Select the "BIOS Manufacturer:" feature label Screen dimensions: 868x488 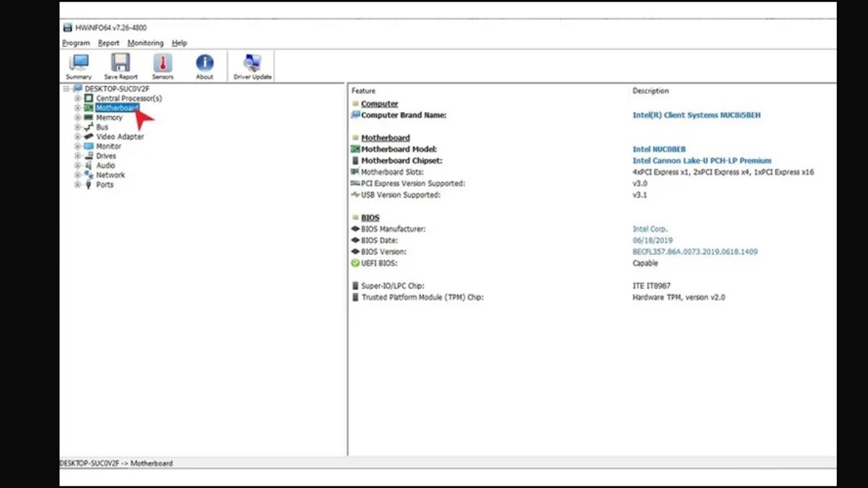pos(393,229)
